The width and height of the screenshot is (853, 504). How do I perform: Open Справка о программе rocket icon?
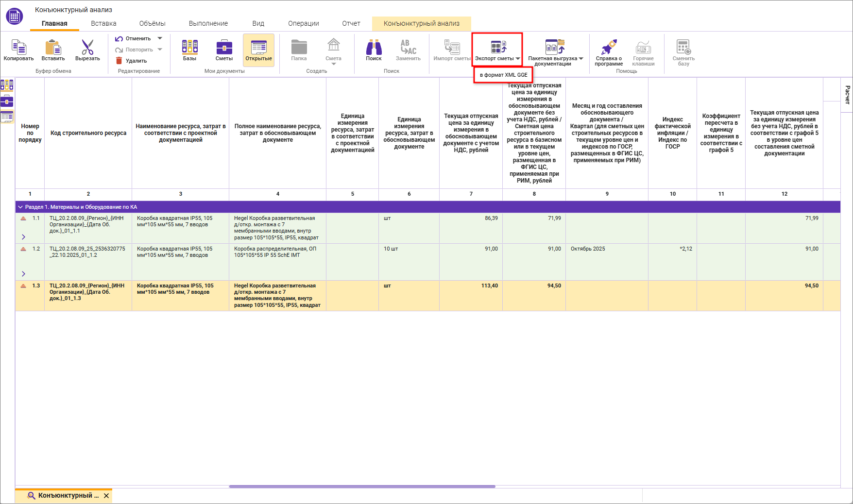[x=609, y=48]
